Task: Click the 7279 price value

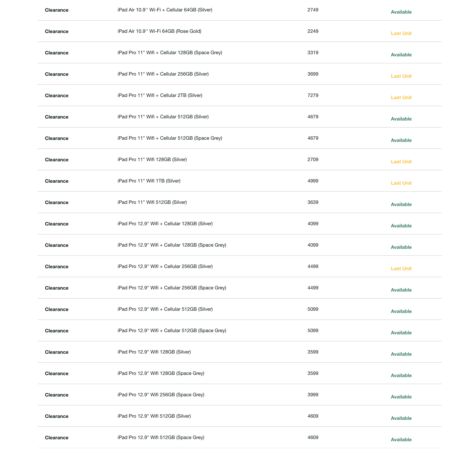Action: [x=313, y=95]
